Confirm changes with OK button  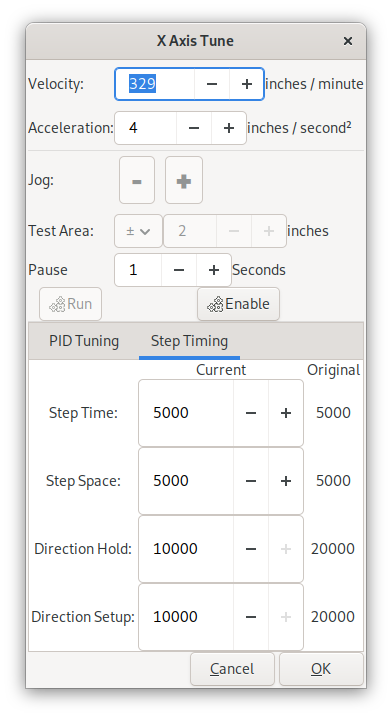321,669
